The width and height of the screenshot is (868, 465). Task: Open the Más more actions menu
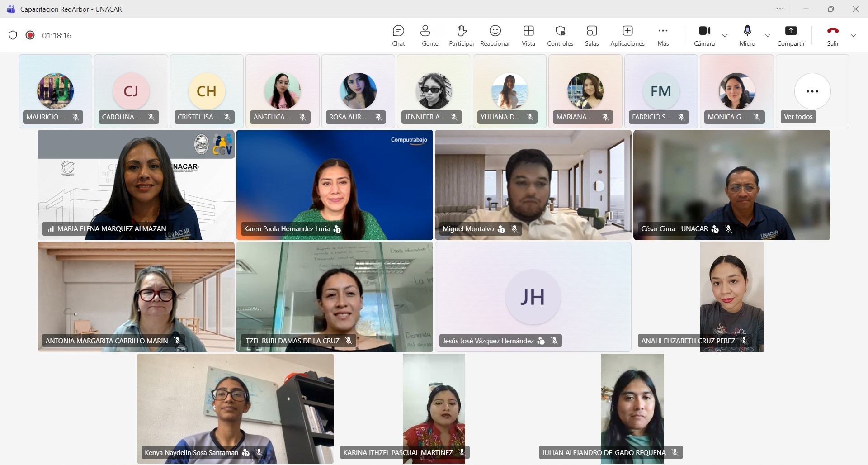(663, 35)
